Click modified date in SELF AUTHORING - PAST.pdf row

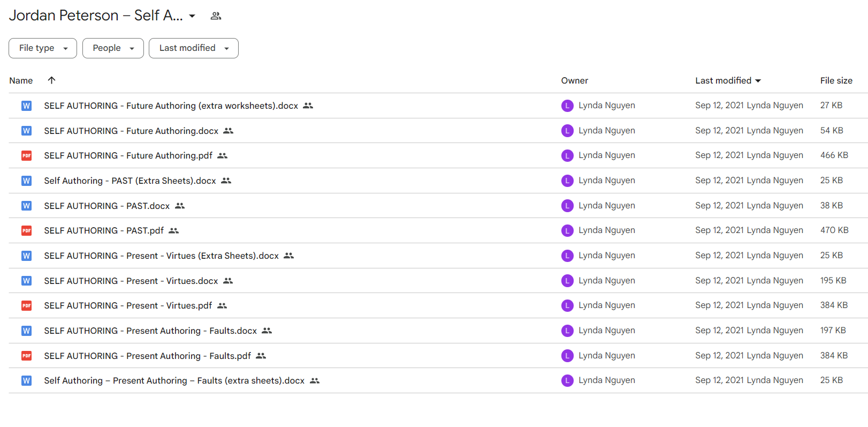click(x=749, y=230)
